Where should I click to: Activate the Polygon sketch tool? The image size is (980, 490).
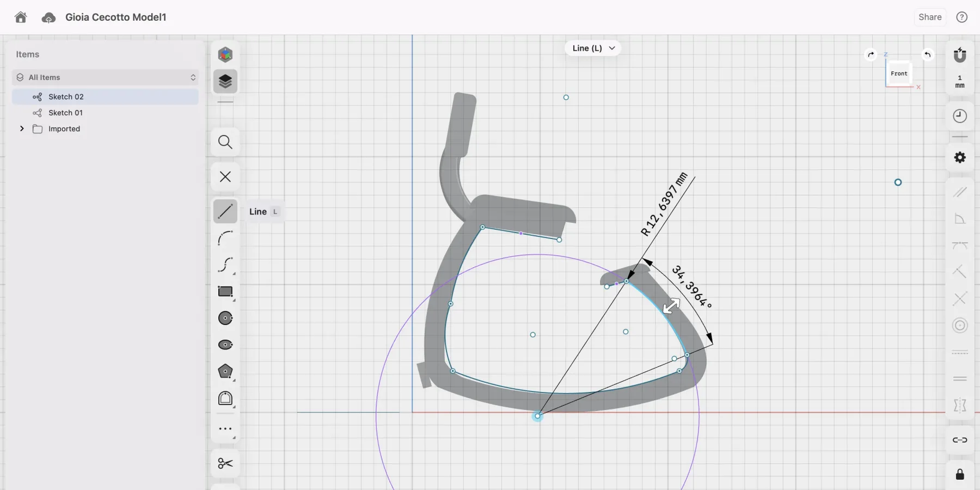(x=225, y=371)
